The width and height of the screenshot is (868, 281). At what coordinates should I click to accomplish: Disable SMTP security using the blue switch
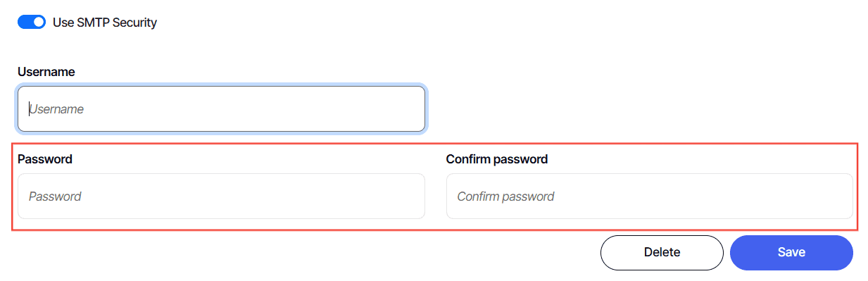[x=32, y=22]
